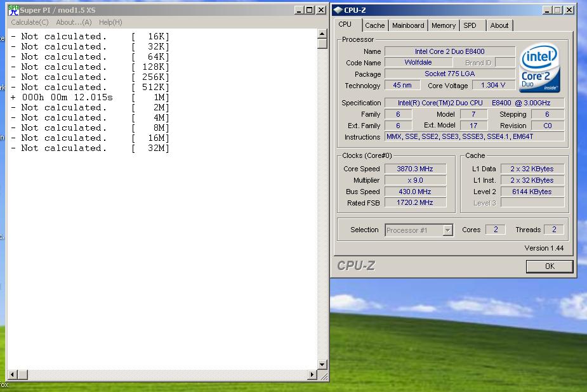Click the Rated FSB value 1720.2 MHz

tap(415, 203)
